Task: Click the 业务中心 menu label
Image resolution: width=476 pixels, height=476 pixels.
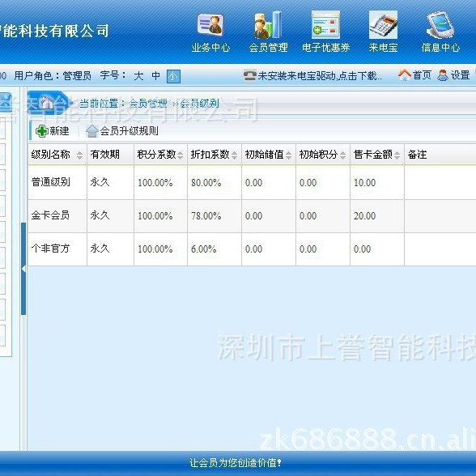Action: click(210, 48)
